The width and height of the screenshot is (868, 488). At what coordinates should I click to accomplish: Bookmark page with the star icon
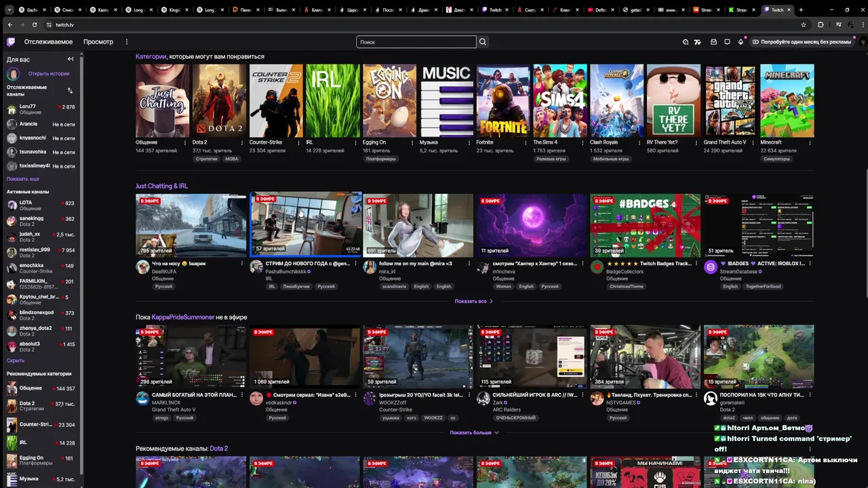point(804,24)
